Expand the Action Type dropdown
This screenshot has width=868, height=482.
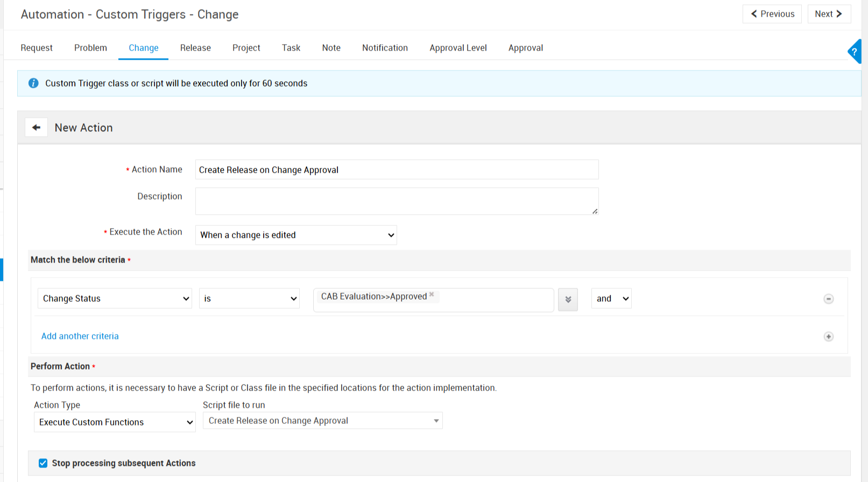coord(115,422)
